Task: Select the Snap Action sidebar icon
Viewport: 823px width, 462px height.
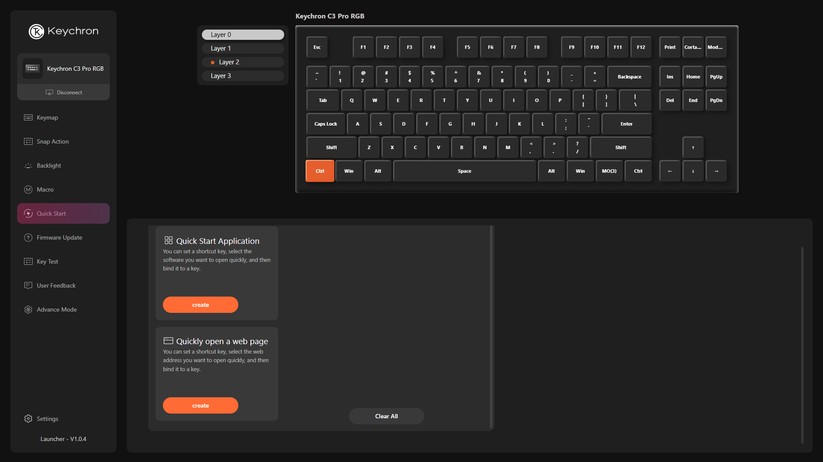Action: [x=28, y=142]
